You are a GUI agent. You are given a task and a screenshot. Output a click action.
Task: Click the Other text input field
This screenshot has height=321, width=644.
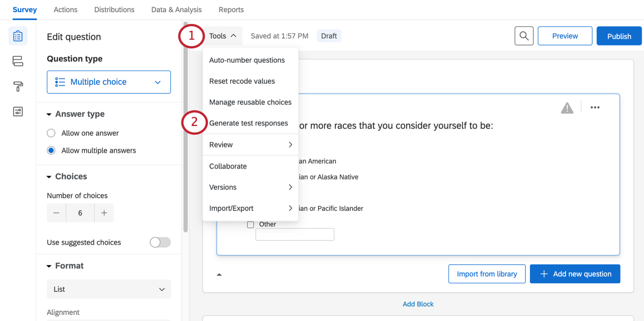point(295,234)
